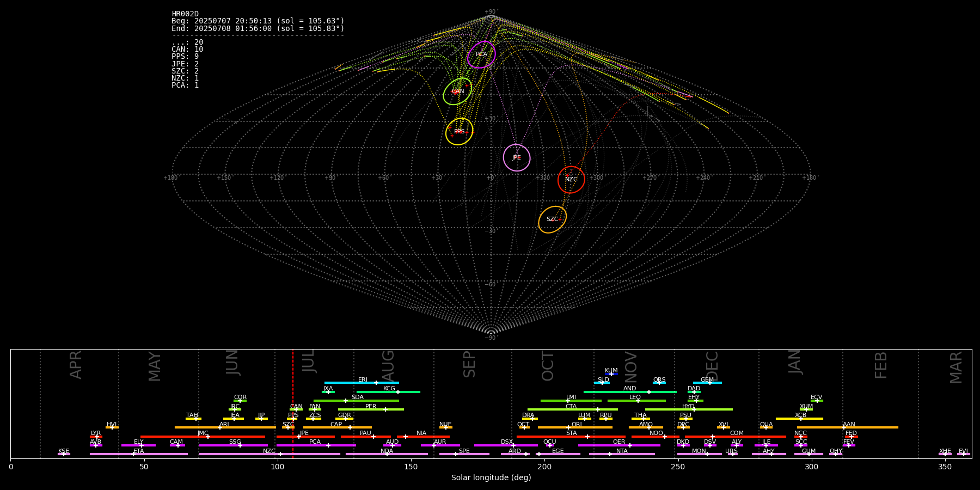Screen dimensions: 980x490
Task: Click the URS shower bar in timeline
Action: click(733, 454)
